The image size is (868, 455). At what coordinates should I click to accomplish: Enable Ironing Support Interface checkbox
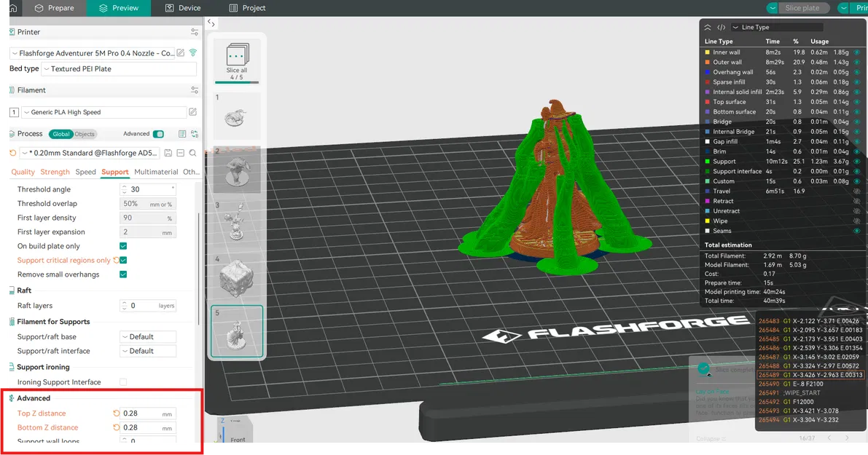click(123, 382)
